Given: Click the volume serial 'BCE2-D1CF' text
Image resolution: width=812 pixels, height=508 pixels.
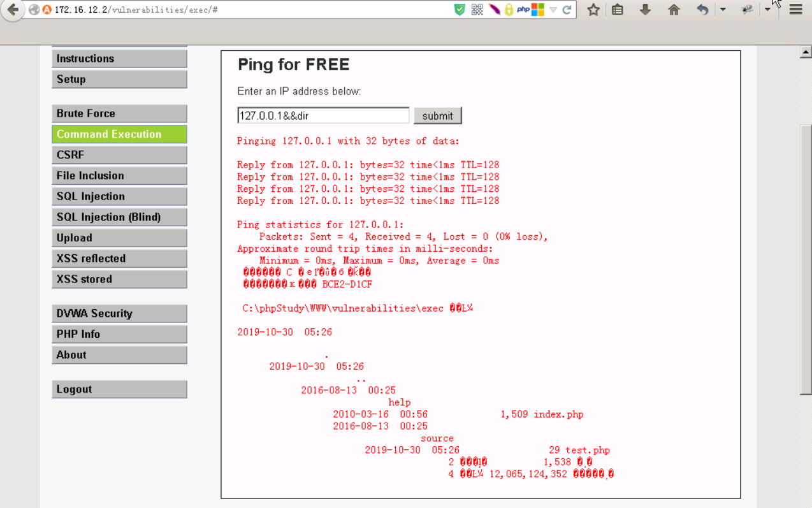Looking at the screenshot, I should coord(347,284).
